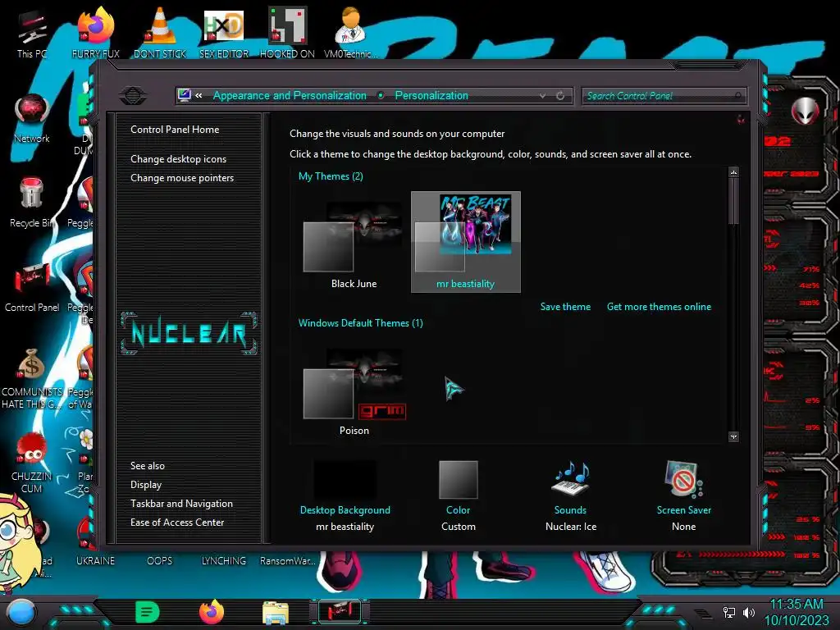The image size is (840, 630).
Task: Click Get more themes online
Action: coord(659,307)
